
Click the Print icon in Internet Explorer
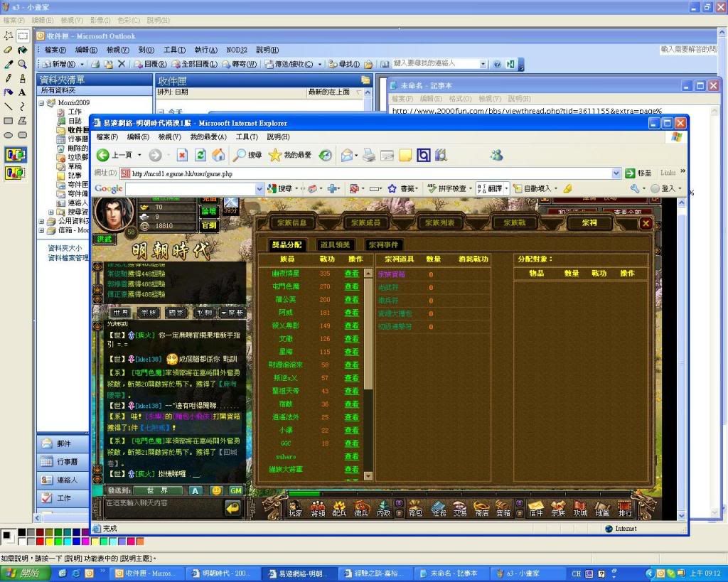pyautogui.click(x=369, y=155)
